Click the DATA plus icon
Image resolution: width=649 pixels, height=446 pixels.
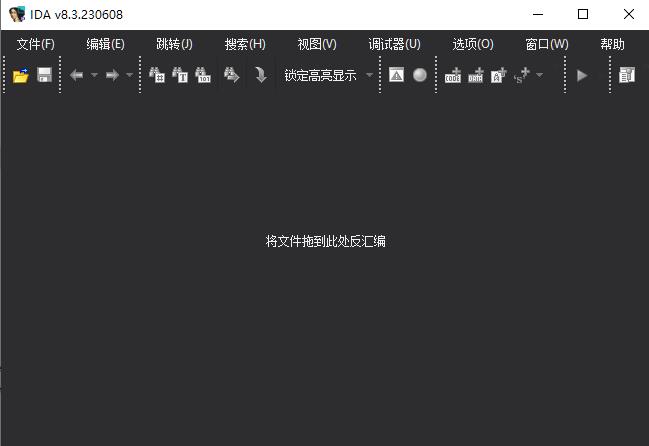[476, 75]
